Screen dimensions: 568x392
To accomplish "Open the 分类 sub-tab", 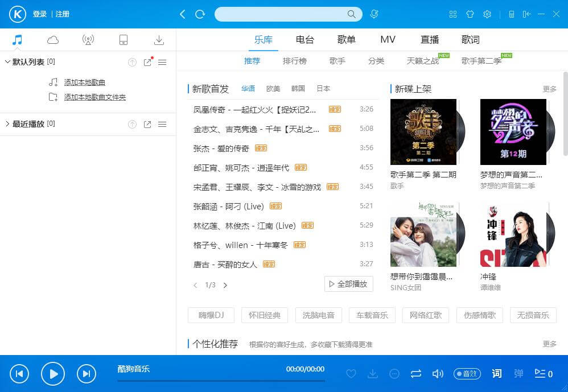I will tap(376, 61).
